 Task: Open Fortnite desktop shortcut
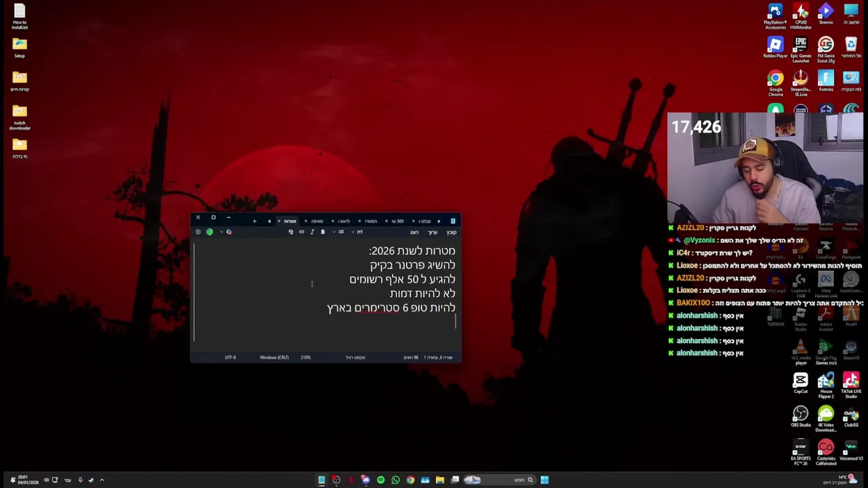(x=826, y=81)
